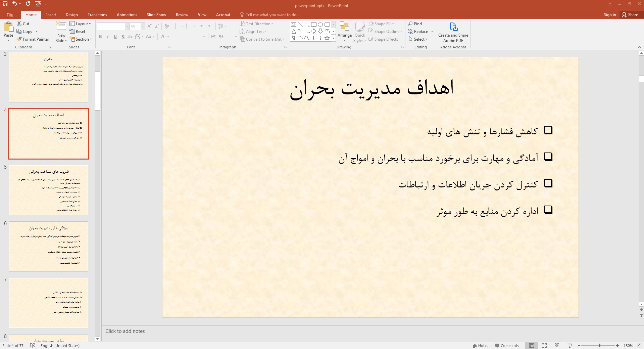Create and Share Adobe PDF
Screen dimensions: 644x349
[453, 32]
